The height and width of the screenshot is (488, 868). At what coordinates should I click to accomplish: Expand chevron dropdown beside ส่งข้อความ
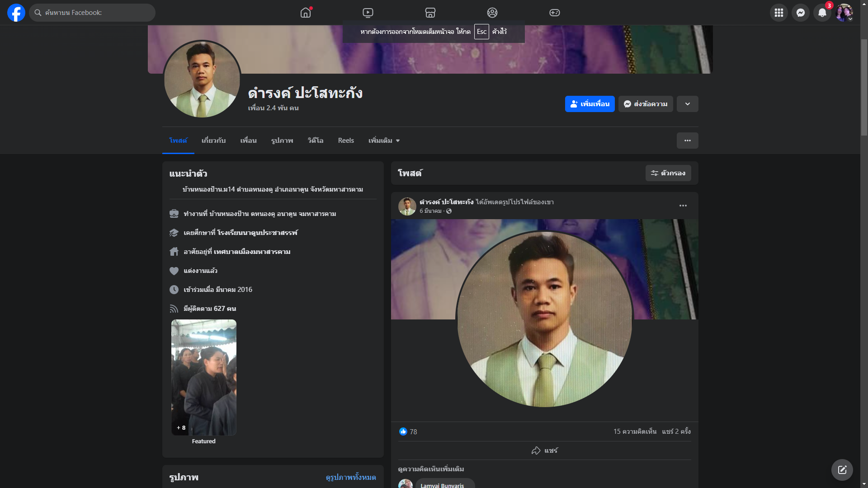pos(687,104)
